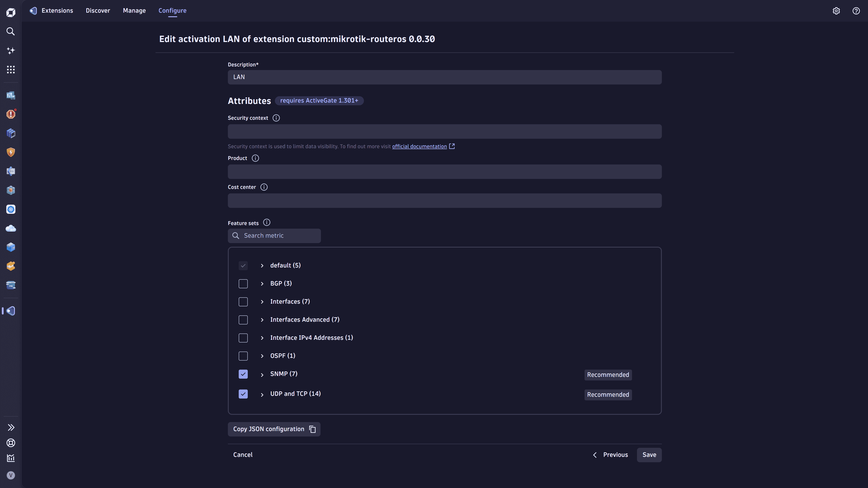Open the Dynatrace home logo
This screenshot has width=868, height=488.
pos(11,12)
